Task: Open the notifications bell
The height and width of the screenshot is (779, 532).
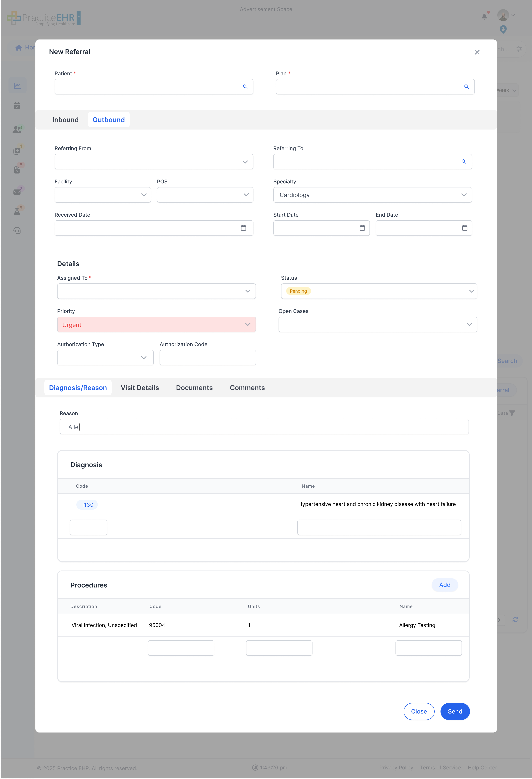Action: [x=484, y=16]
